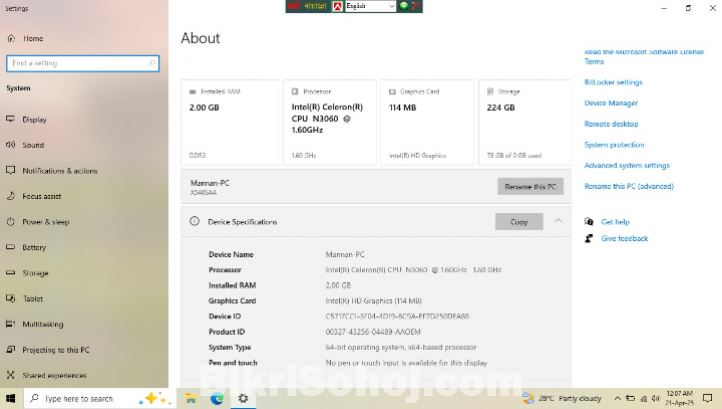Open Focus assist settings
Image resolution: width=722 pixels, height=409 pixels.
tap(41, 196)
